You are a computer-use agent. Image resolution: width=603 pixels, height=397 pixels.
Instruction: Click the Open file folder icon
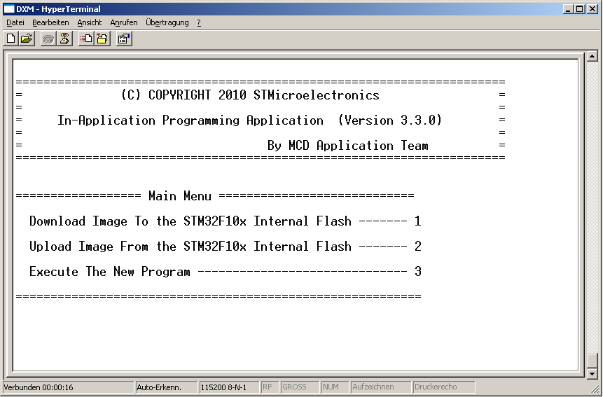click(x=27, y=38)
